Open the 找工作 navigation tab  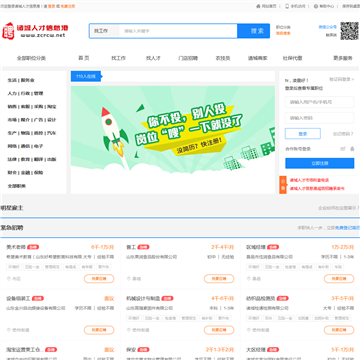[x=118, y=58]
